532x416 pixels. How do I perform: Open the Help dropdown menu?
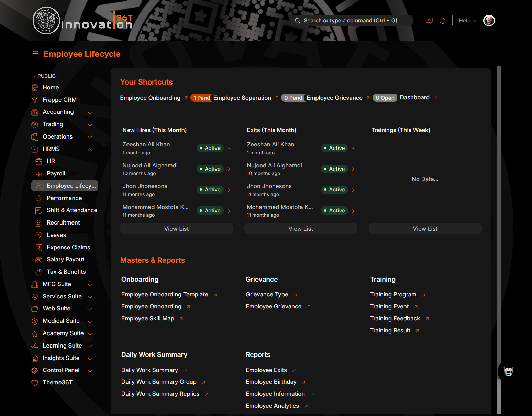467,21
